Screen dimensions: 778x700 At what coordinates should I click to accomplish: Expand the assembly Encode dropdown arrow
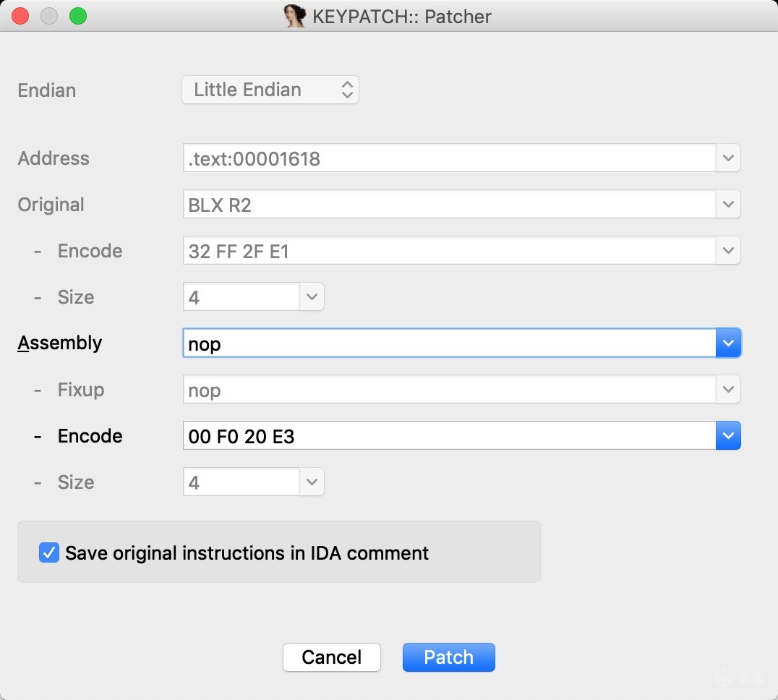728,436
